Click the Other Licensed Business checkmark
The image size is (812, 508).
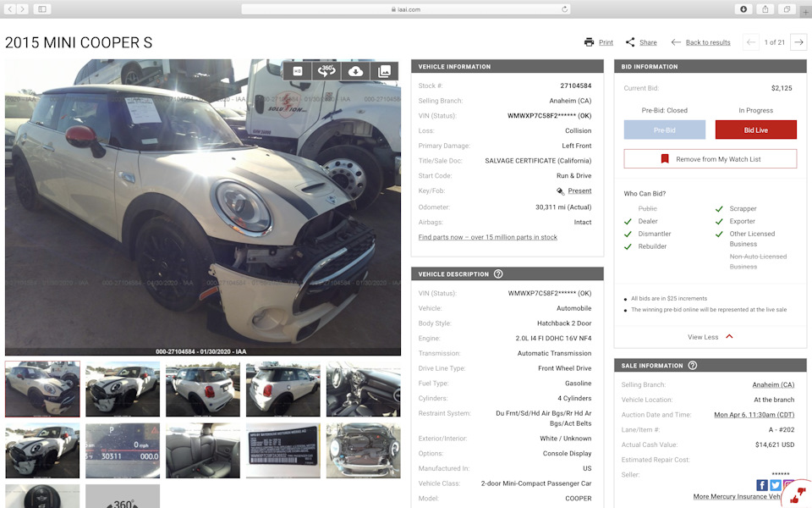pyautogui.click(x=719, y=234)
